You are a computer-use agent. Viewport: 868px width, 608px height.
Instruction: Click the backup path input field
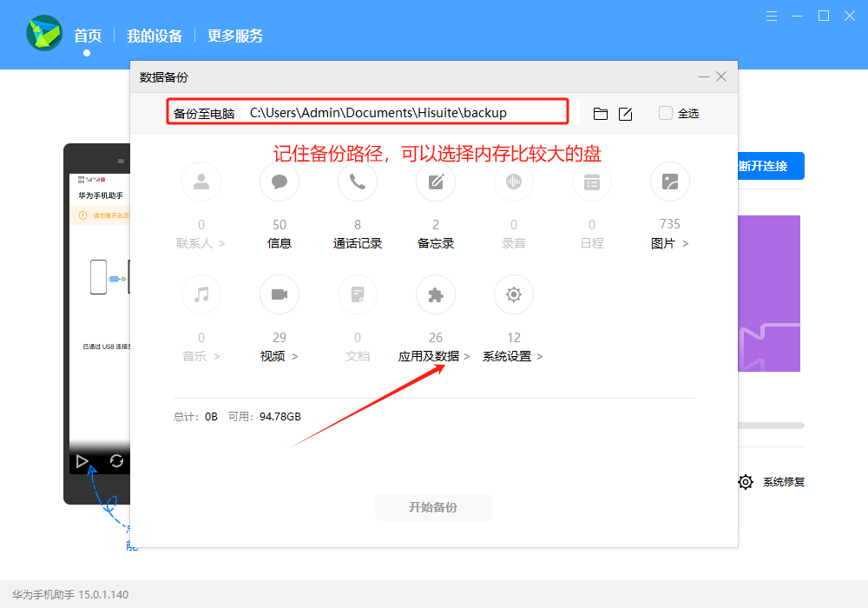[x=409, y=112]
